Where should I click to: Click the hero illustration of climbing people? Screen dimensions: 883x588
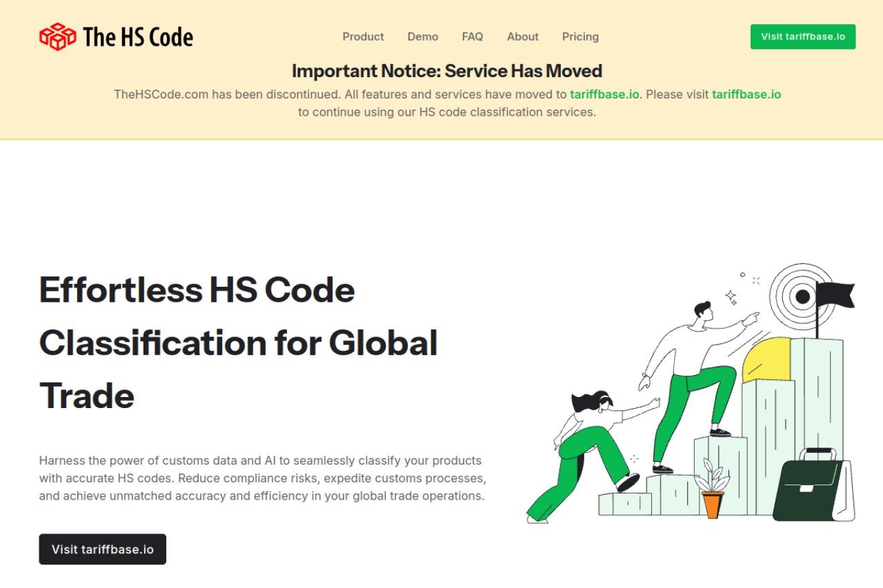click(x=691, y=393)
